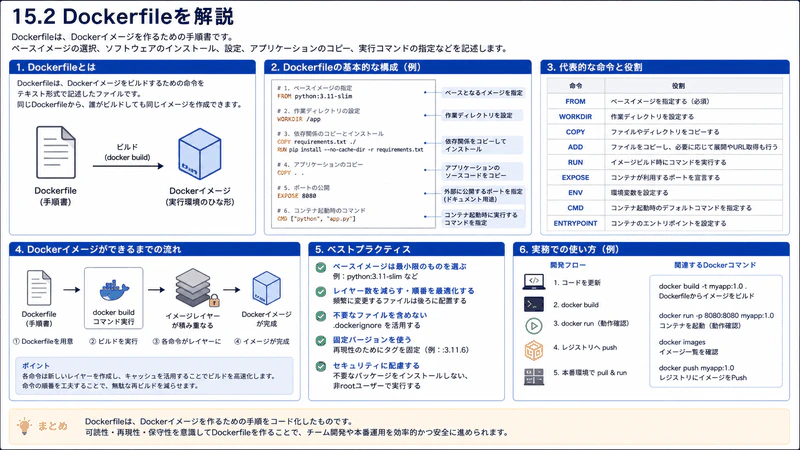Select the 2. Dockerfileの基本的な構成 header
This screenshot has height=450, width=800.
click(x=398, y=67)
